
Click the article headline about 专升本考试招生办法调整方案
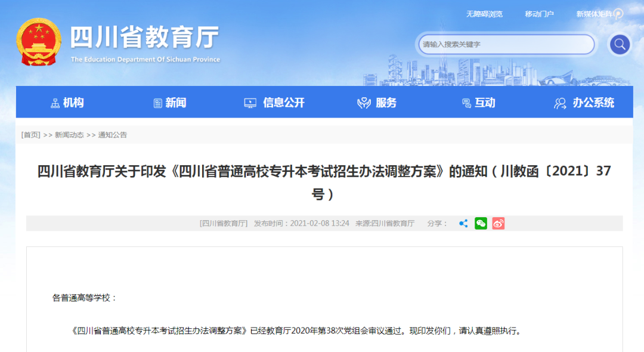(324, 182)
